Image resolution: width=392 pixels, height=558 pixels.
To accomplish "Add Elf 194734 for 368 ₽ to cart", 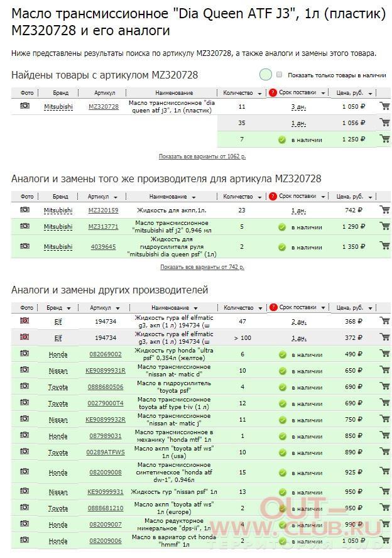I will (x=384, y=320).
